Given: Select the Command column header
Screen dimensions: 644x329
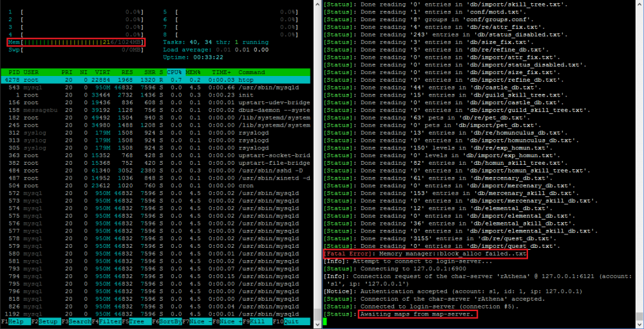Looking at the screenshot, I should 251,72.
